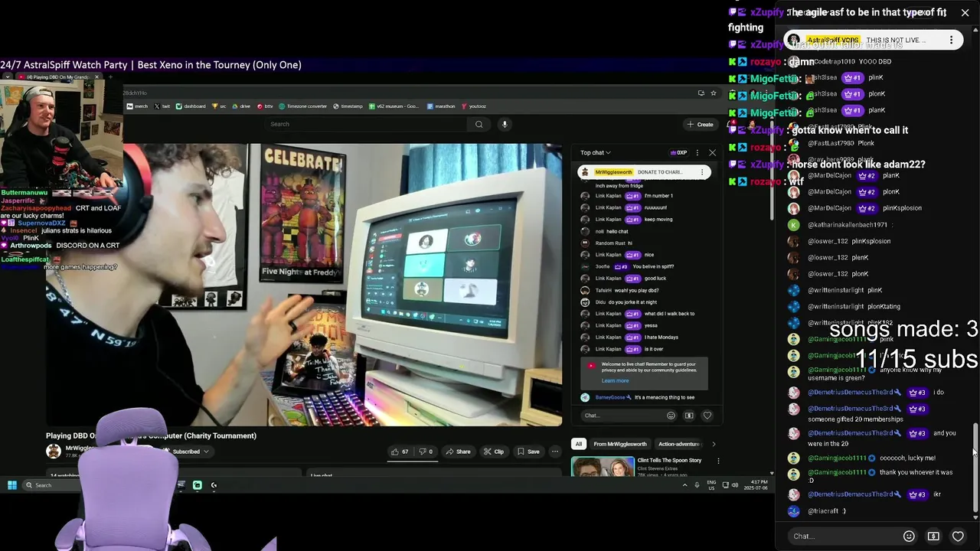The image size is (980, 551).
Task: Click the YouTube search field
Action: (x=367, y=124)
